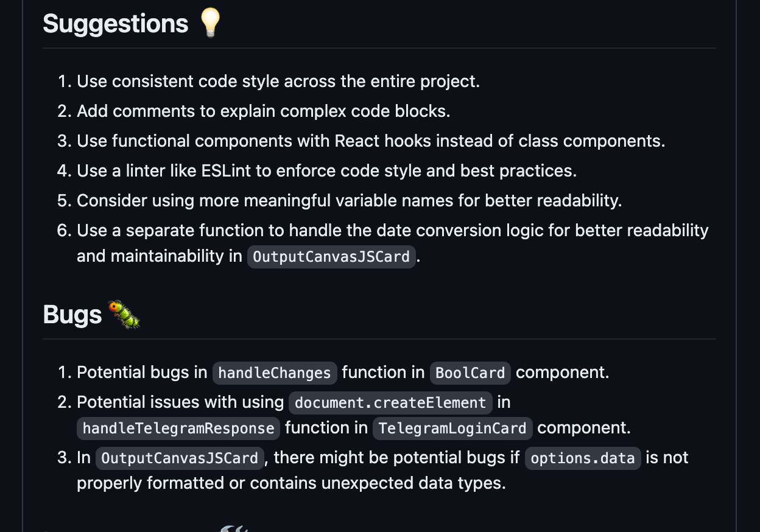The height and width of the screenshot is (532, 760).
Task: Click the consistent code style suggestion
Action: (278, 81)
